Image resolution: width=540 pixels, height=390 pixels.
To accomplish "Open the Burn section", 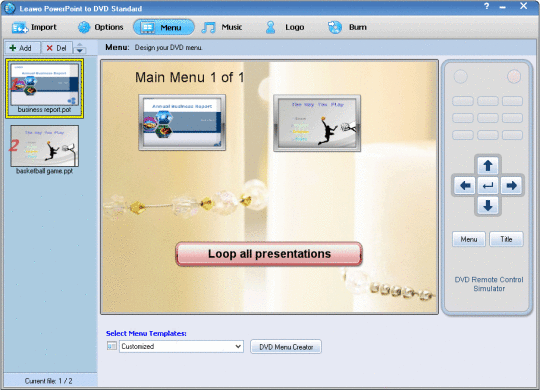I will pyautogui.click(x=347, y=27).
